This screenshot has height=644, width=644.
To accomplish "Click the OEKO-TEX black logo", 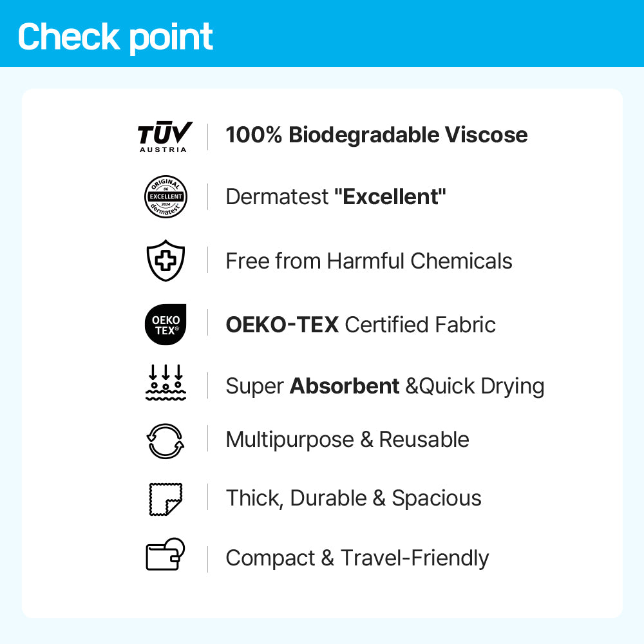I will pos(166,325).
